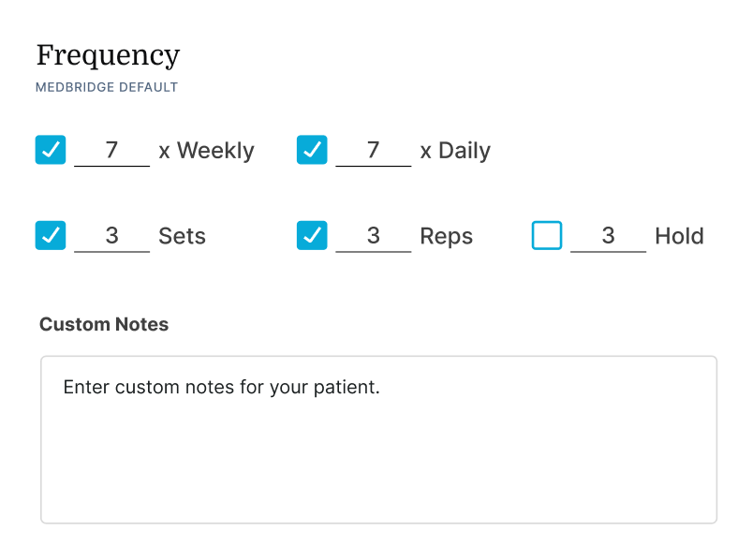Click the x Weekly number field
The width and height of the screenshot is (752, 560).
111,150
